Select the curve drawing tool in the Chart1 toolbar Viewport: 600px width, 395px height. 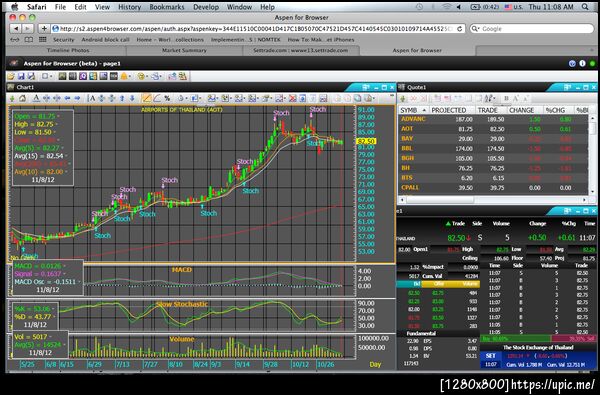pos(157,98)
